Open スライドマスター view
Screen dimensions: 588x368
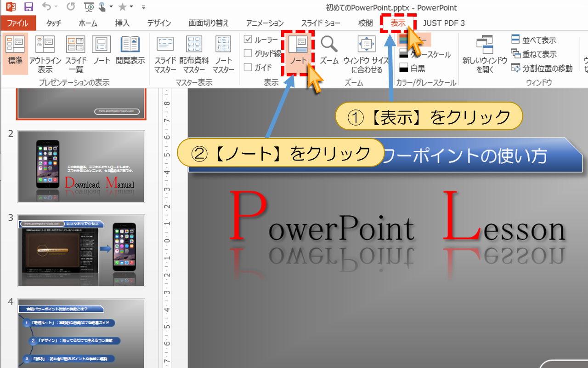point(165,53)
